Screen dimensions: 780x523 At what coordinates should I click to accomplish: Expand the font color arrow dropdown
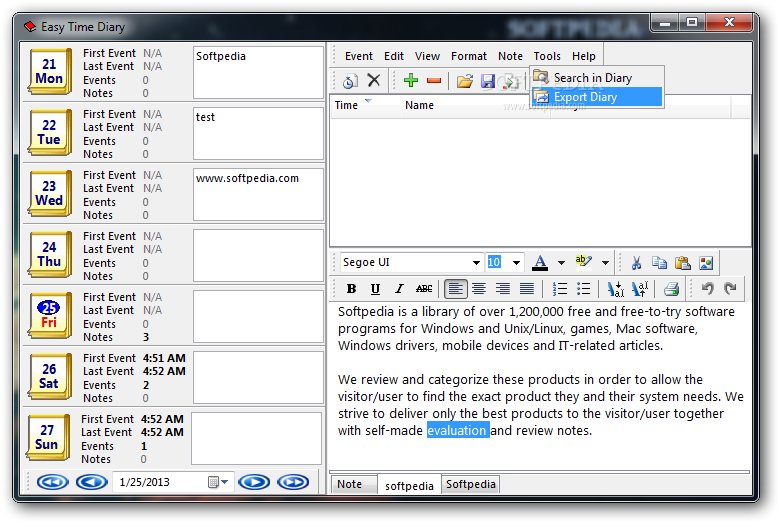[x=561, y=263]
